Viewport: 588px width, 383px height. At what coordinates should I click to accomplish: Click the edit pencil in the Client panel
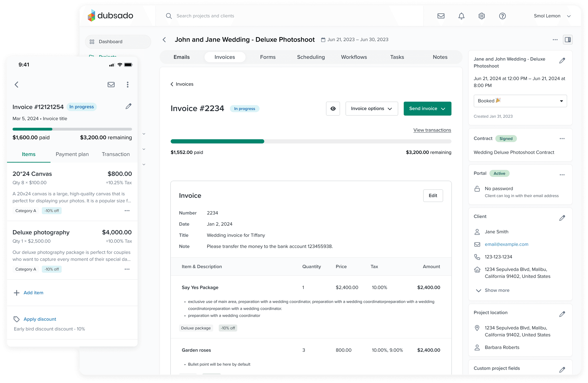[x=562, y=218]
